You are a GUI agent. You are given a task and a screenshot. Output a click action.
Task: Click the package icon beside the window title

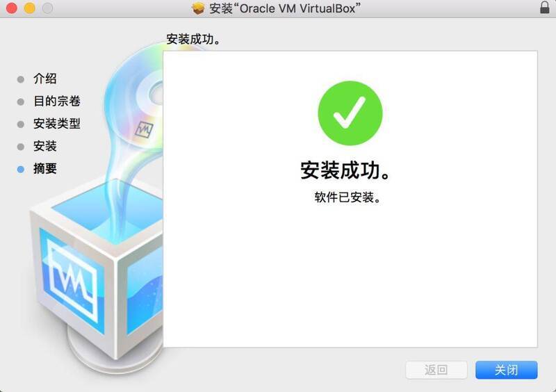coord(198,8)
